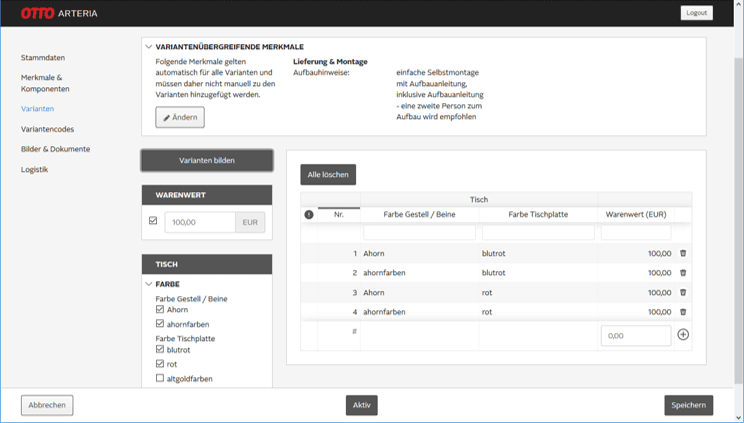Click the OTTO Arteria logo
The image size is (744, 423).
(59, 13)
